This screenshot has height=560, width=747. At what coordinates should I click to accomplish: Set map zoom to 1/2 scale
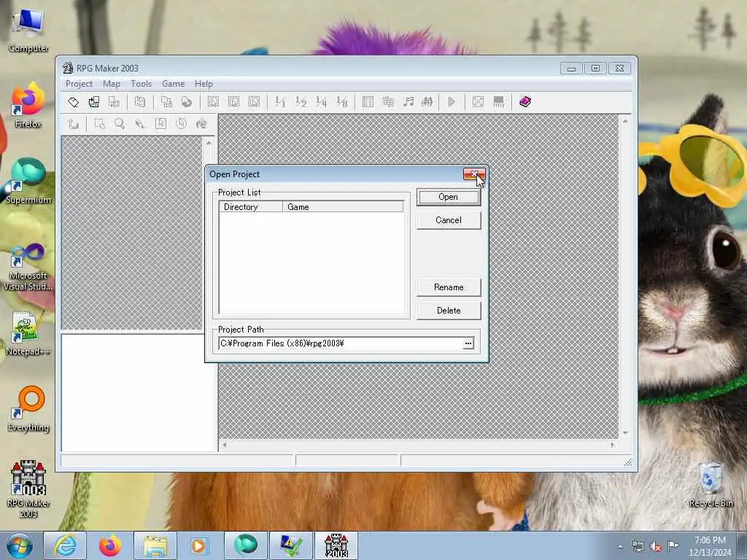pos(301,102)
